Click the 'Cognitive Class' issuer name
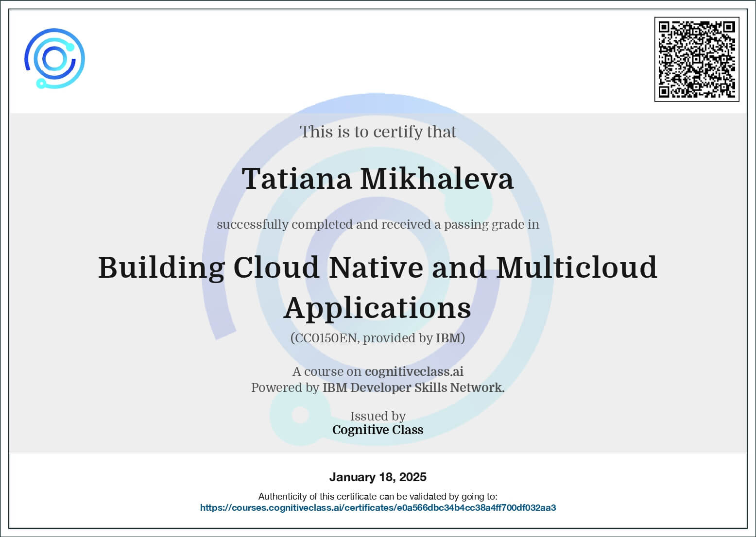 [x=378, y=430]
